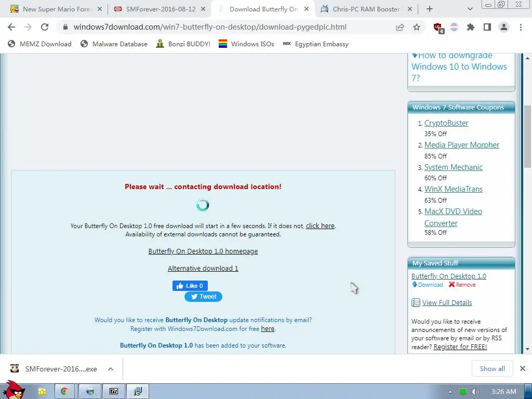Open Butterfly On Desktop 1.0 saved item

(448, 276)
